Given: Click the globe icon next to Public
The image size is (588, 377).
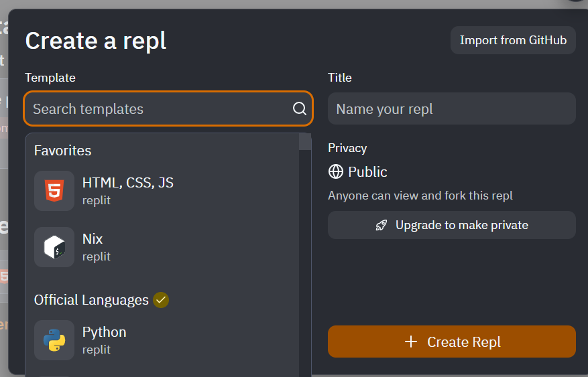Looking at the screenshot, I should point(336,172).
